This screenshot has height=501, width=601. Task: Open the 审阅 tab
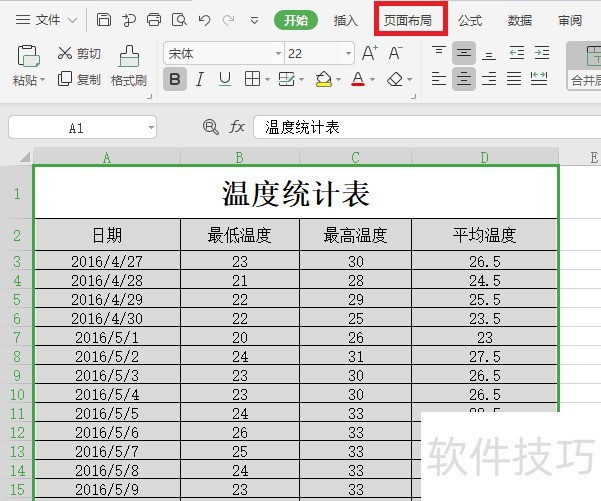coord(570,20)
